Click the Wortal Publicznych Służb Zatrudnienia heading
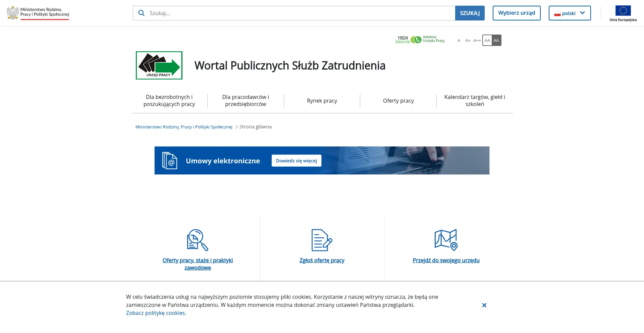 click(290, 65)
